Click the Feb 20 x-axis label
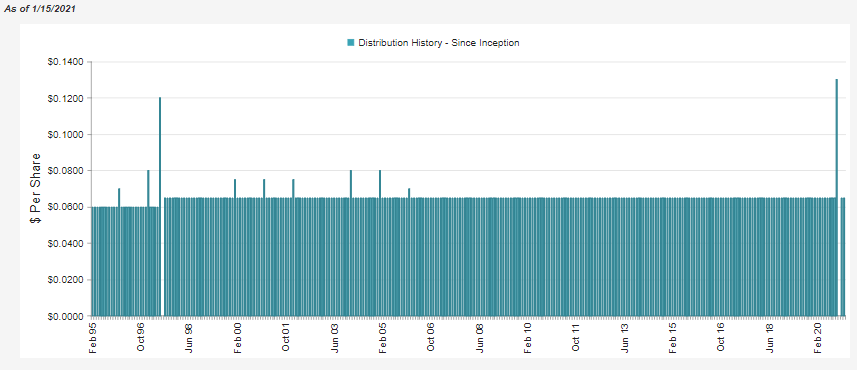857x370 pixels. coord(818,338)
